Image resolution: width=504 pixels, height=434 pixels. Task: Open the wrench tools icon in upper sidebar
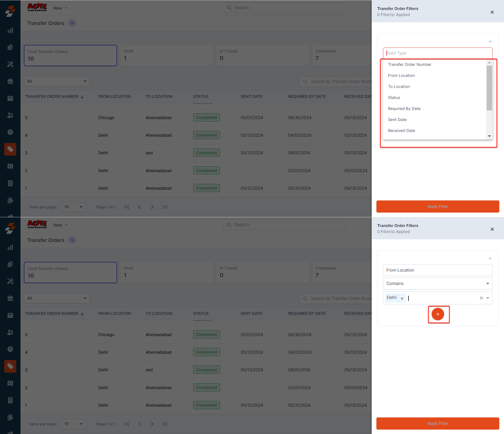point(10,64)
